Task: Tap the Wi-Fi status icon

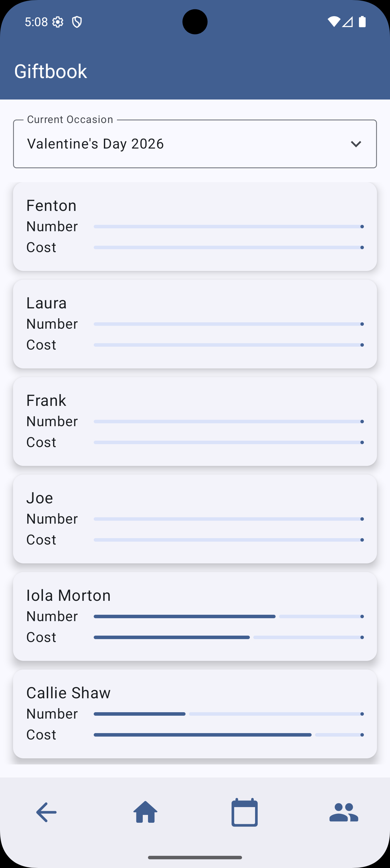Action: (x=333, y=22)
